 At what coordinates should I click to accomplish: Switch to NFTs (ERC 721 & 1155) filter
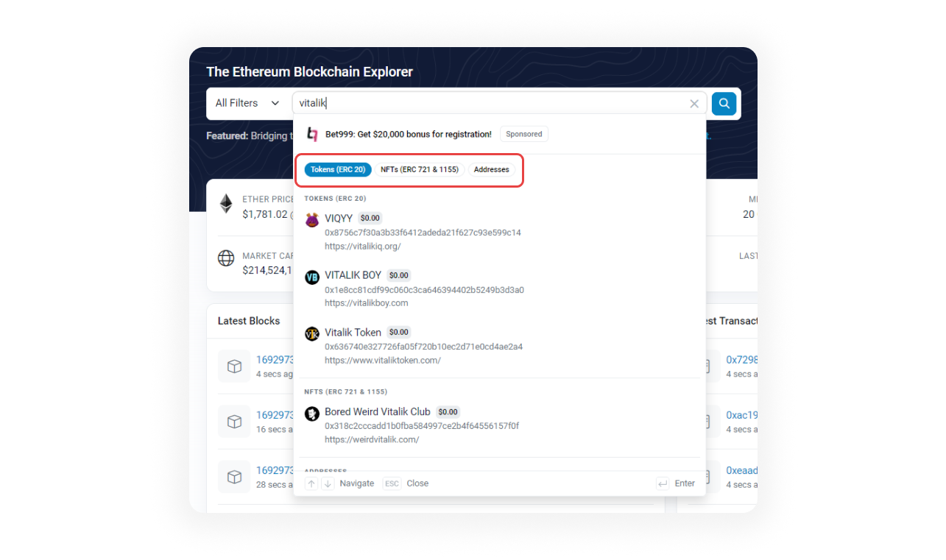point(420,170)
